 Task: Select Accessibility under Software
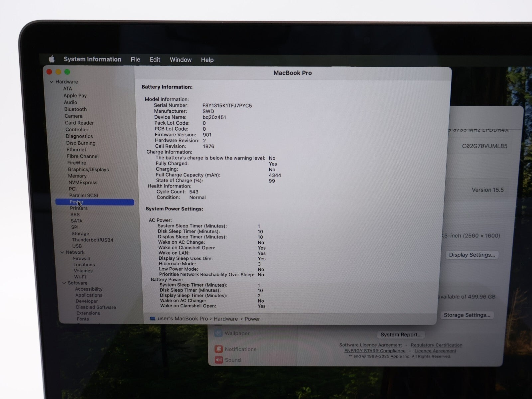89,289
